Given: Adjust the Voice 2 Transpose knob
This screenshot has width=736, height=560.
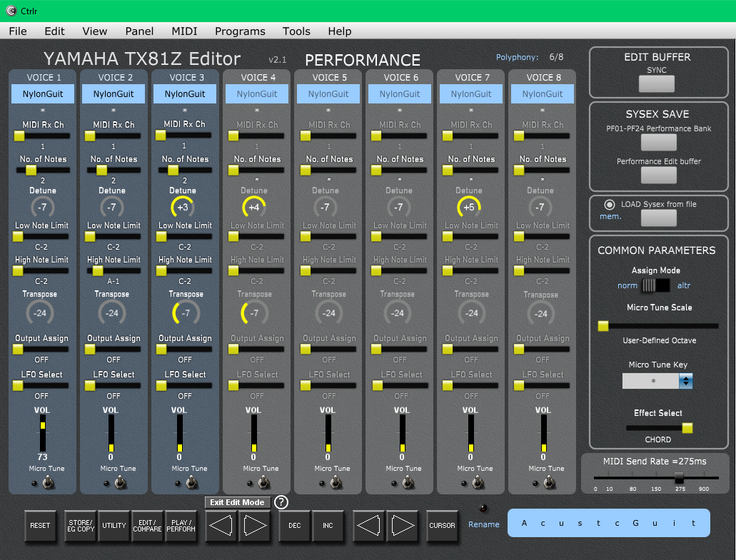Looking at the screenshot, I should click(x=111, y=313).
